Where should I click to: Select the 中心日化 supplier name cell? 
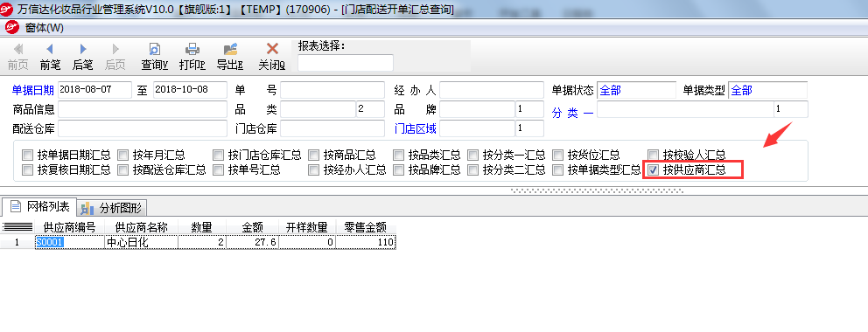coord(141,242)
